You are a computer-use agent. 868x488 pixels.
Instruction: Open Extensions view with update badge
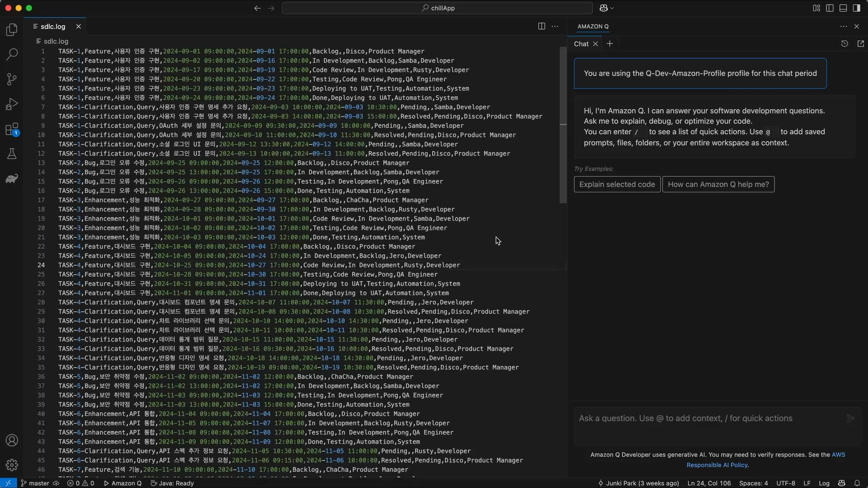pyautogui.click(x=12, y=130)
